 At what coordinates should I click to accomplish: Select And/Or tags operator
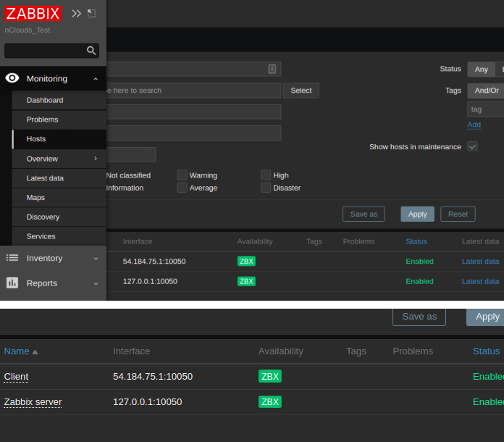click(487, 91)
